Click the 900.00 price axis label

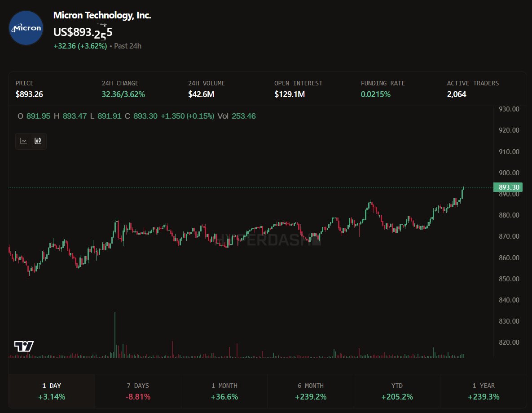click(x=509, y=173)
